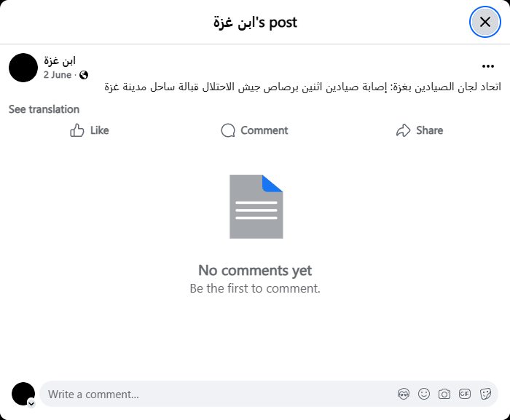The width and height of the screenshot is (510, 420).
Task: Click the grey document placeholder icon
Action: pos(256,207)
